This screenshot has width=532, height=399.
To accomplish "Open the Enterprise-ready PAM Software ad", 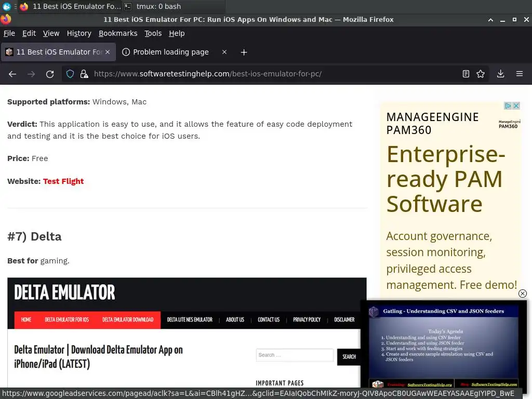I will [x=445, y=179].
